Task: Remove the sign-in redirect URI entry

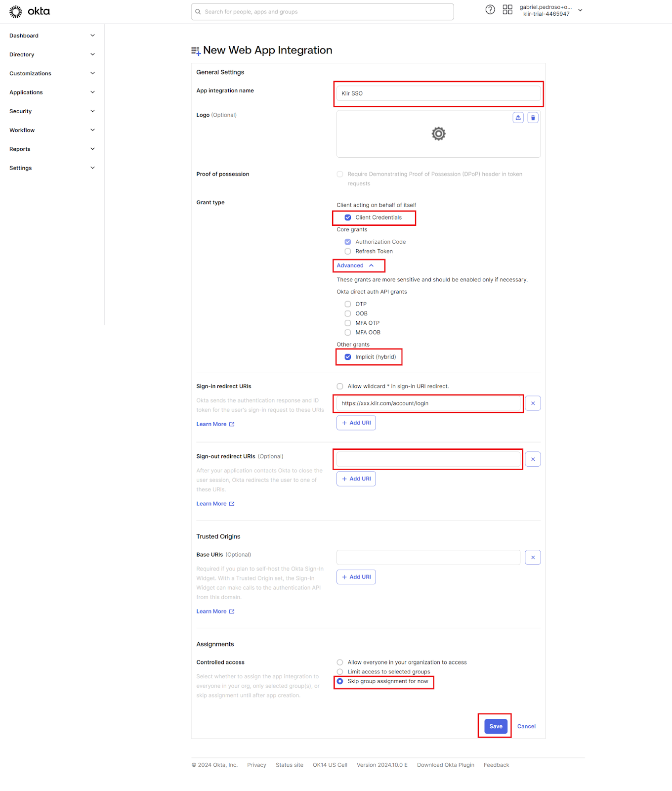Action: (533, 403)
